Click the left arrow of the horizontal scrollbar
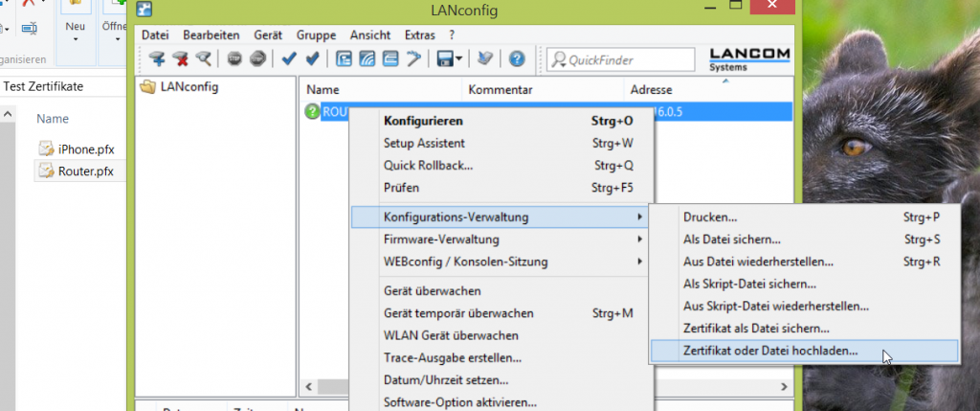 pos(309,388)
